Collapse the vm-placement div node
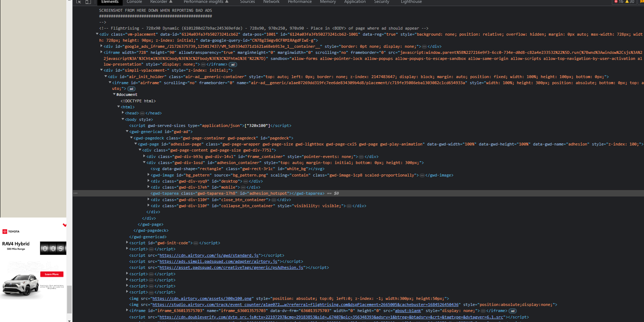Viewport: 644px width, 322px height. coord(97,34)
